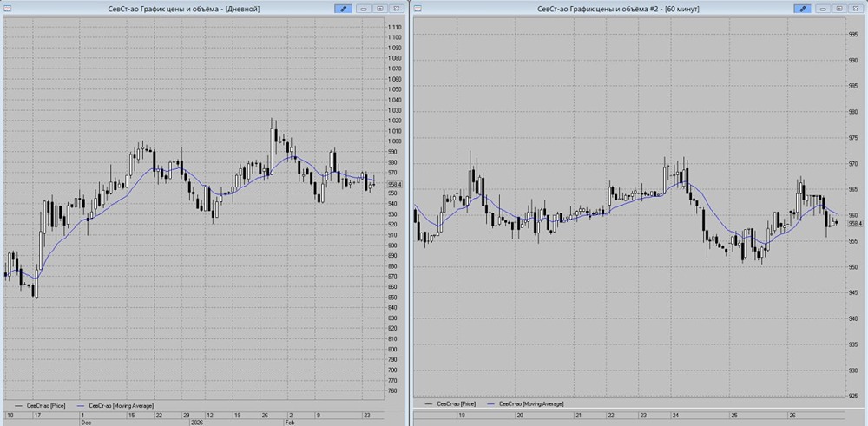Click the Dec month label on the daily chart time axis
This screenshot has height=426, width=868.
pos(86,423)
